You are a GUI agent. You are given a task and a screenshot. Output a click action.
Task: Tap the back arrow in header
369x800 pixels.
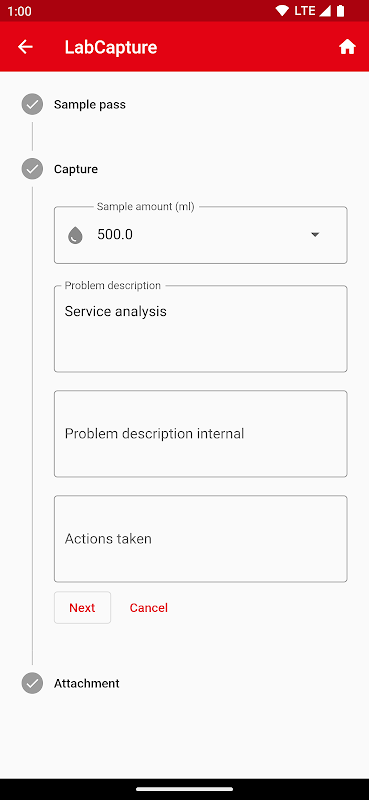click(x=25, y=47)
